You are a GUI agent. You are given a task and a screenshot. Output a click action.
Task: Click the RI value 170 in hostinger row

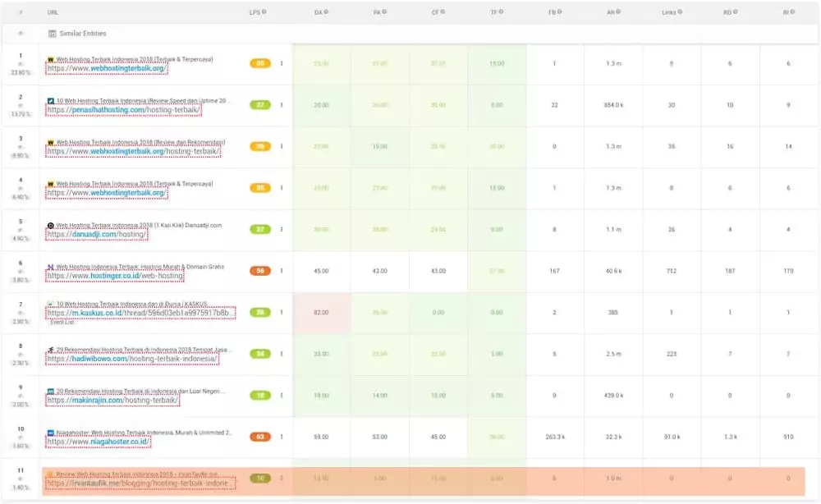tap(788, 271)
